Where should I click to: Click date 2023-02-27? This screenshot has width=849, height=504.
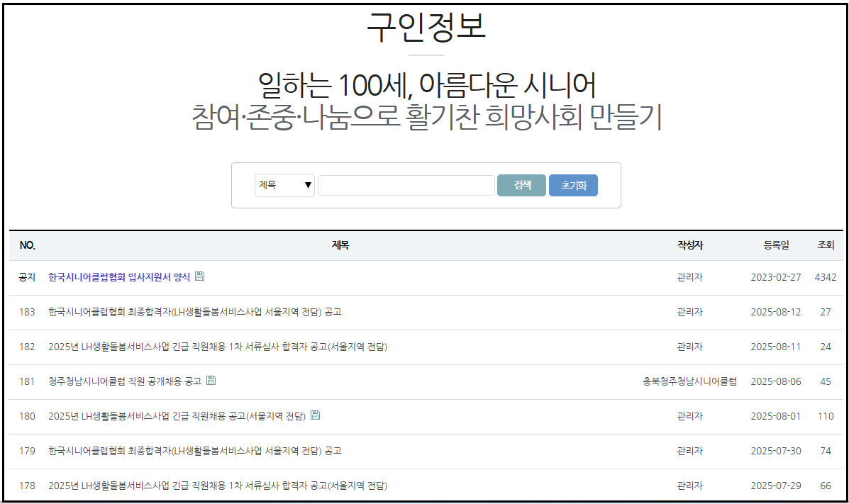click(x=776, y=277)
